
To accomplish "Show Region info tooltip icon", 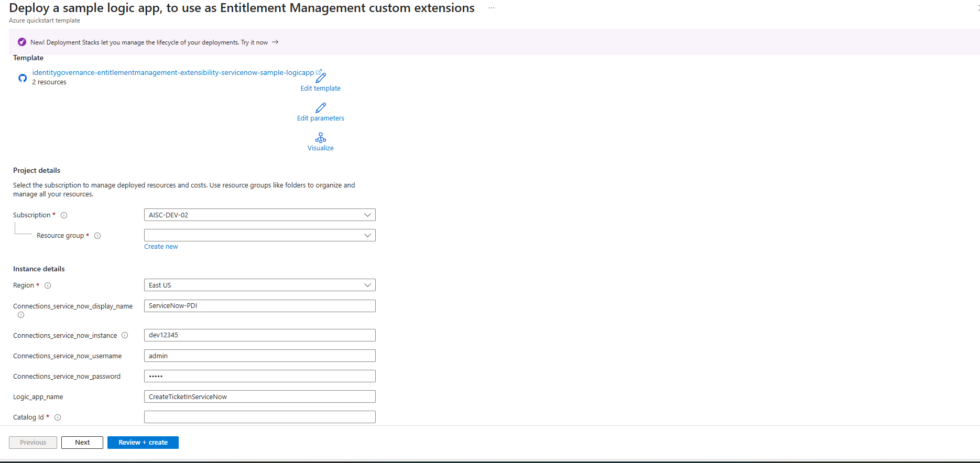I will tap(48, 285).
